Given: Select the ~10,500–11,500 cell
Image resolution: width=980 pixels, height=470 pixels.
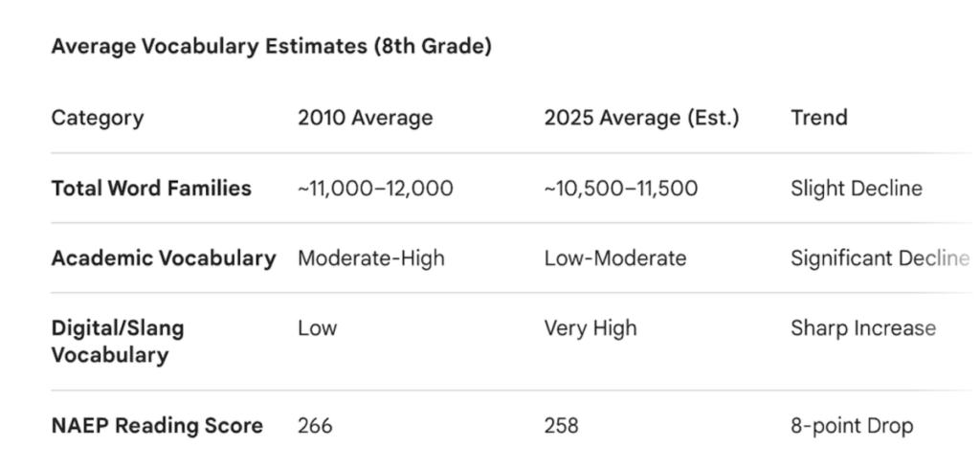Looking at the screenshot, I should pos(620,189).
